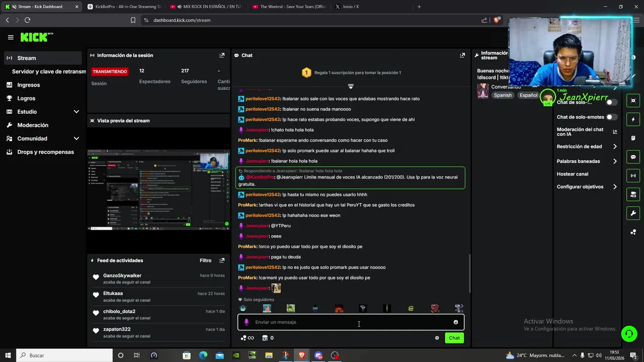Switch to the KickBotPro browser tab
Image resolution: width=644 pixels, height=362 pixels.
pyautogui.click(x=124, y=7)
